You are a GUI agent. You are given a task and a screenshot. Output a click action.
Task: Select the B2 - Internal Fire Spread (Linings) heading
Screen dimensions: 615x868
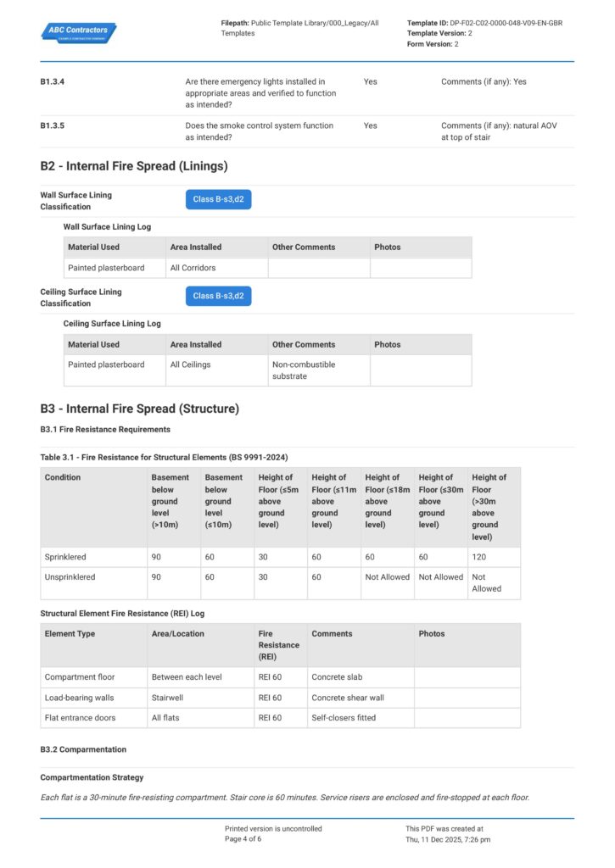point(134,166)
